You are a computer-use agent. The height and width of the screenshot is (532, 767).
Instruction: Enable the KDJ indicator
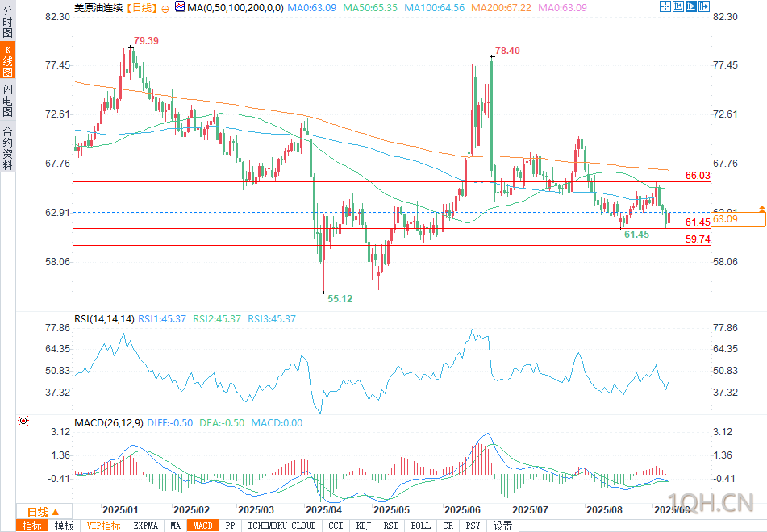tap(362, 526)
